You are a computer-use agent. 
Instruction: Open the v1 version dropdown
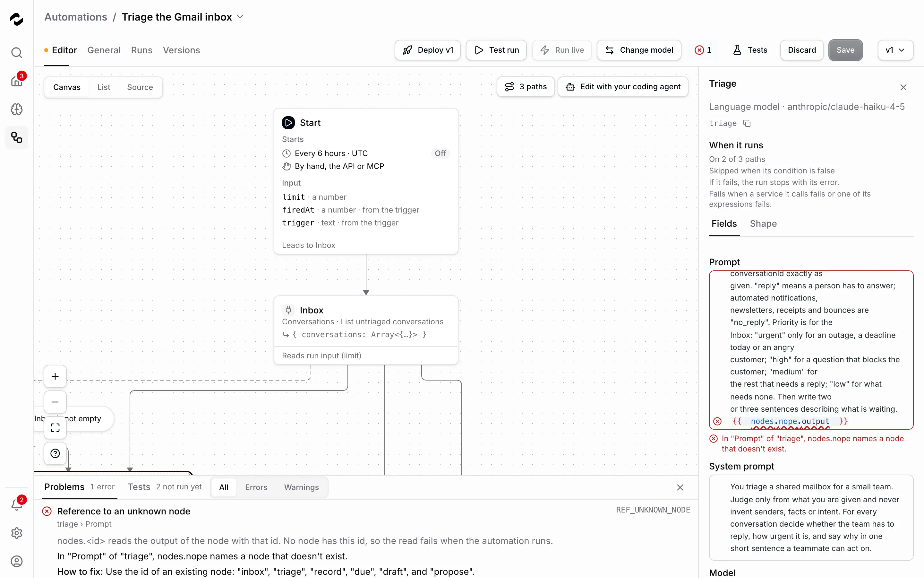(895, 50)
